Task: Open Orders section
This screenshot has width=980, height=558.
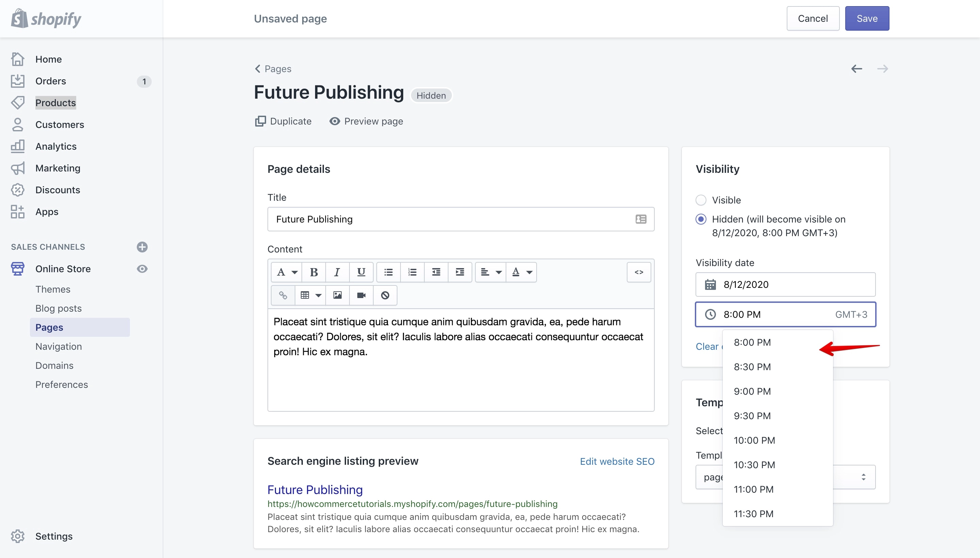Action: click(x=51, y=81)
